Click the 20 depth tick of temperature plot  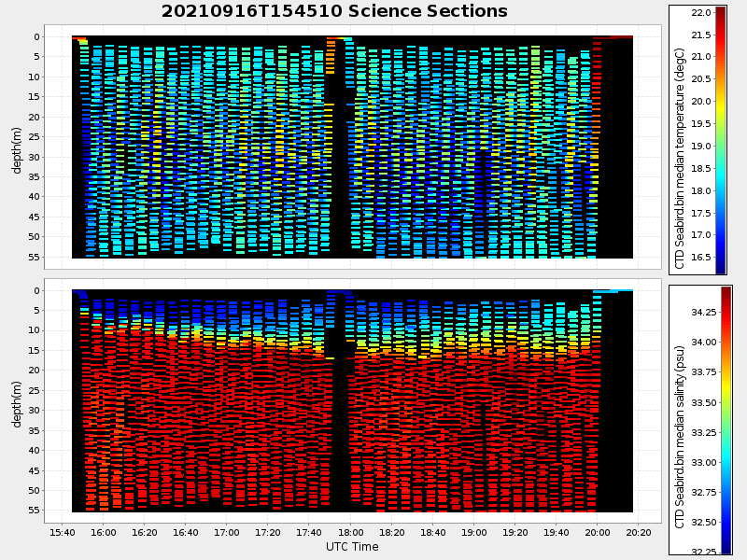[x=35, y=117]
